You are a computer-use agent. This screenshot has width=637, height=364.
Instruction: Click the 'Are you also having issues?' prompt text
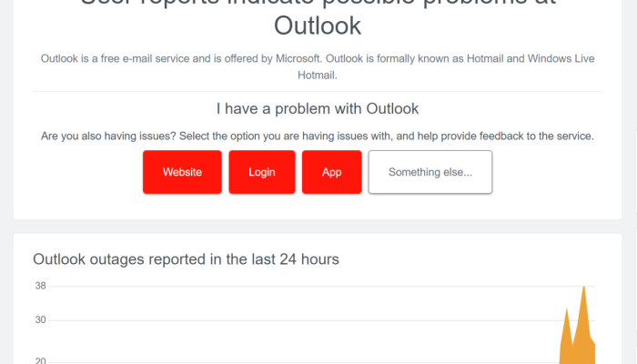tap(318, 136)
